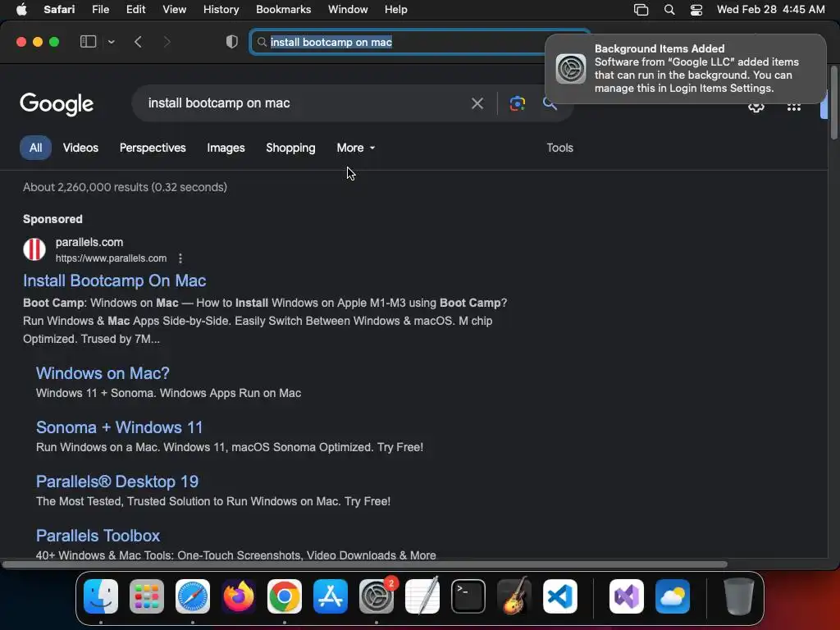
Task: Open the Apple menu
Action: click(x=21, y=9)
